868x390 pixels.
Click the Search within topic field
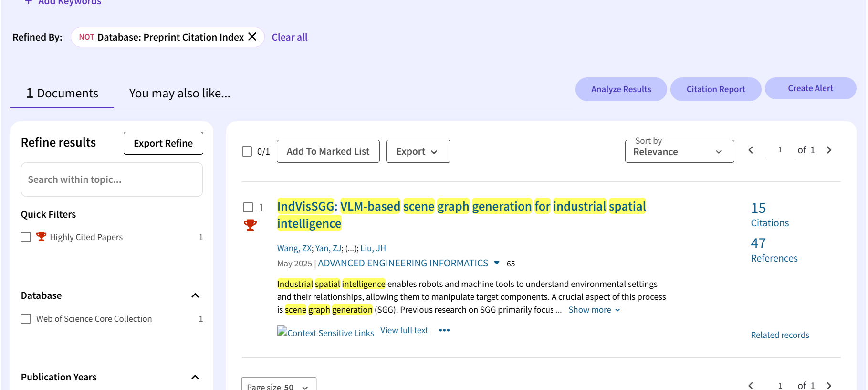[112, 179]
